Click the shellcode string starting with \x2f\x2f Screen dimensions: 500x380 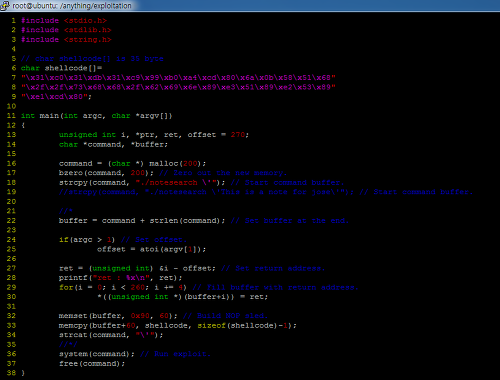click(x=178, y=87)
